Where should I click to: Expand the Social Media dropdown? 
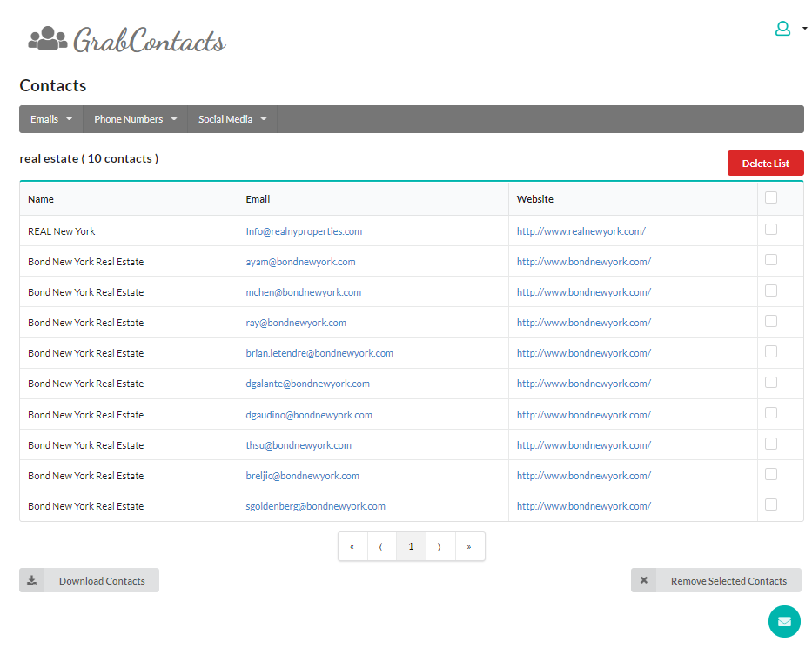[232, 119]
